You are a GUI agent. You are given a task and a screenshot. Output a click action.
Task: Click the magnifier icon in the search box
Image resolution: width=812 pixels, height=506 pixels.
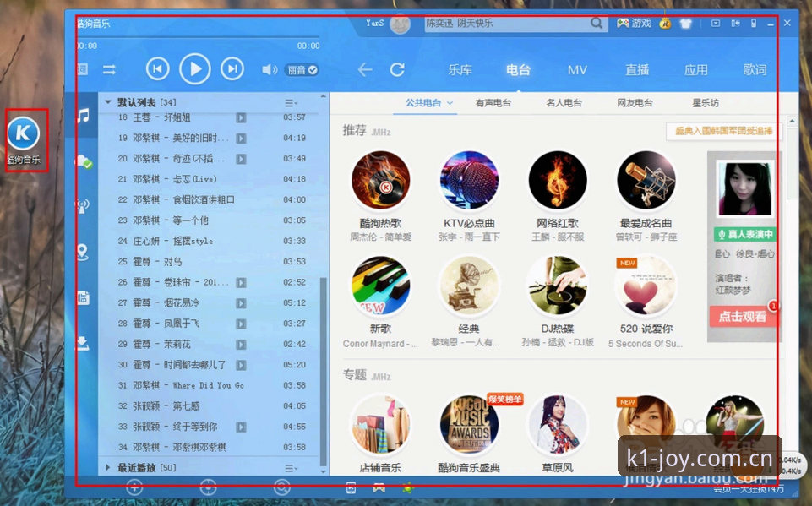click(597, 24)
